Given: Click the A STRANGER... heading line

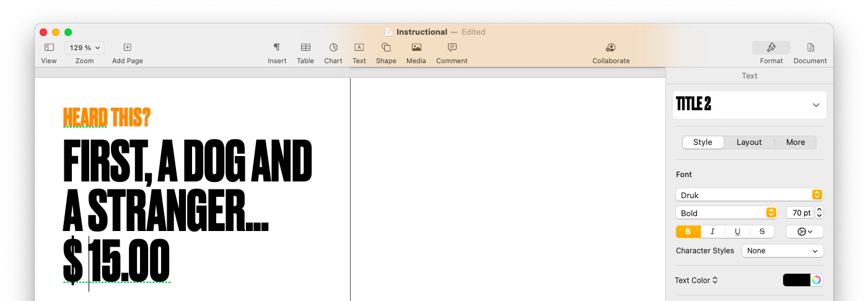Looking at the screenshot, I should pos(165,210).
